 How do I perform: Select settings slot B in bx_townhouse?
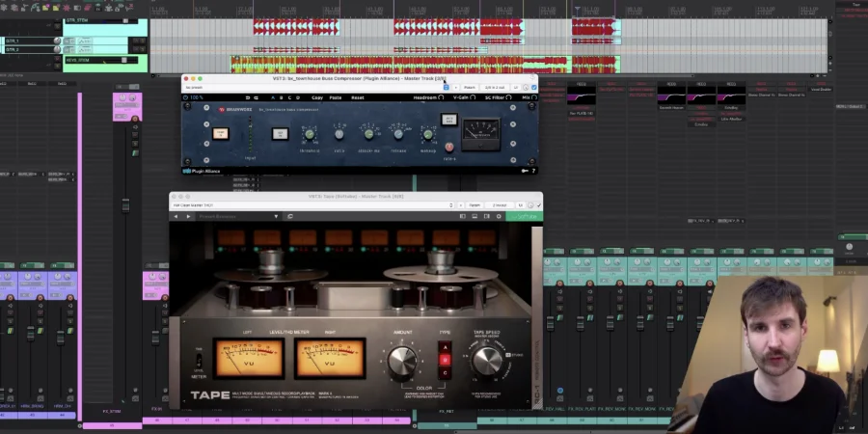tap(282, 97)
